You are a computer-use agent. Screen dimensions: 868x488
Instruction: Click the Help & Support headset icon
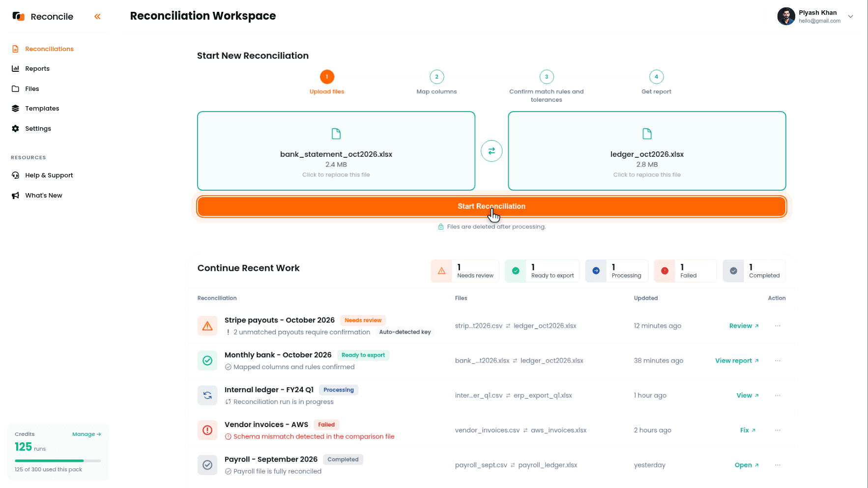(15, 175)
